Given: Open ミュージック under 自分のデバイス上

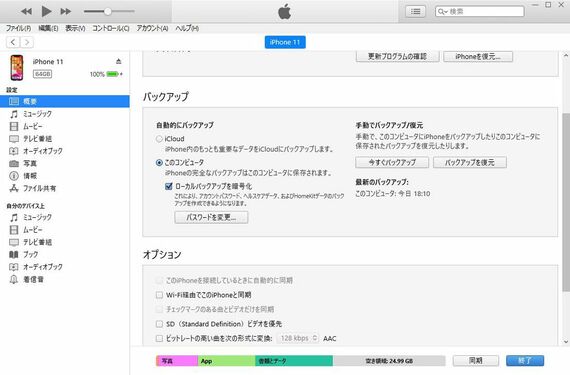Looking at the screenshot, I should 65,217.
